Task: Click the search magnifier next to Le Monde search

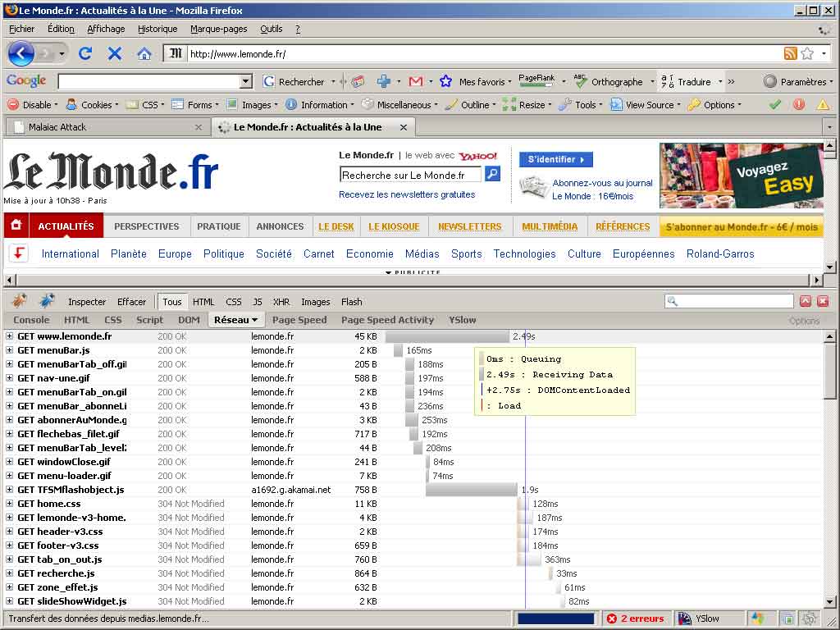Action: pos(492,174)
